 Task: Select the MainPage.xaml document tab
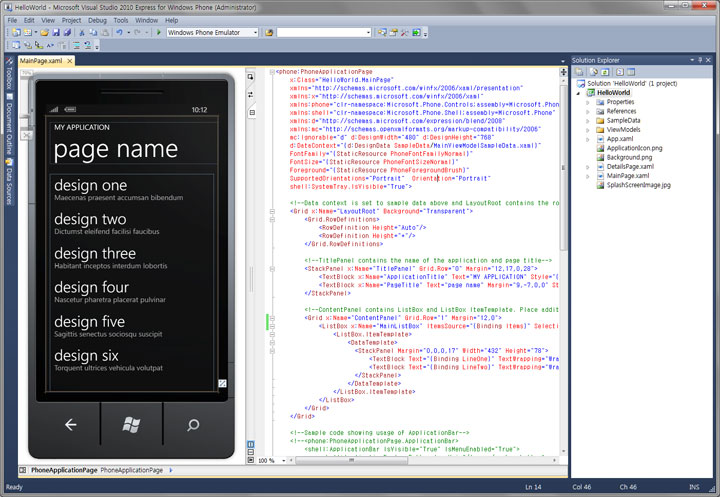[41, 61]
